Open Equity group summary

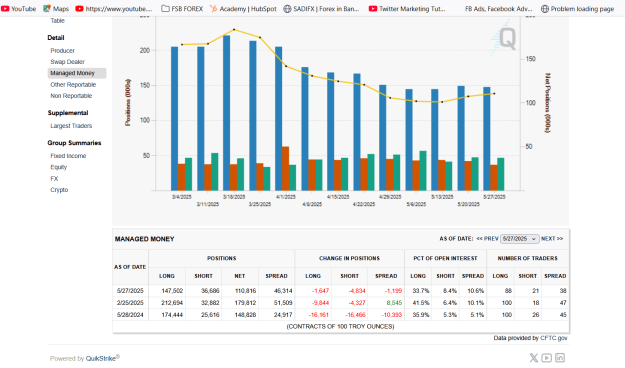(59, 167)
